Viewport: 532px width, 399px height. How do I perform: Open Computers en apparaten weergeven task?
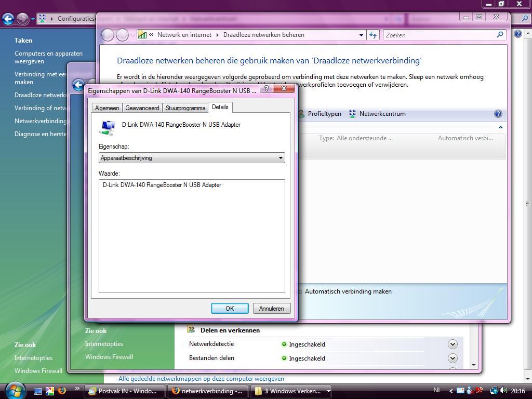click(x=48, y=57)
